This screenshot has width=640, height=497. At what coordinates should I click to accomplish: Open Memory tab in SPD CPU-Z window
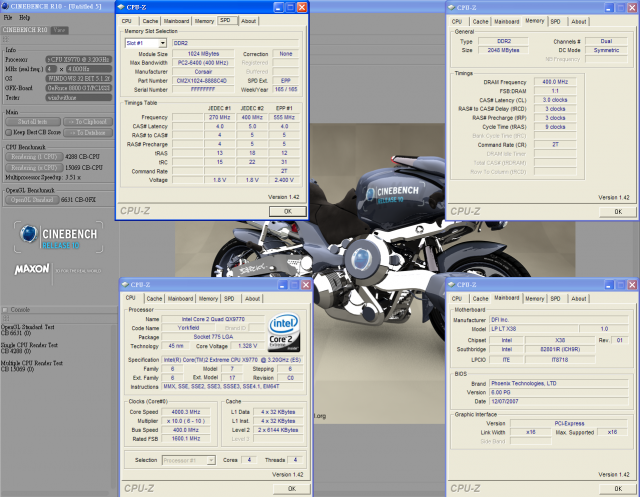[x=204, y=21]
